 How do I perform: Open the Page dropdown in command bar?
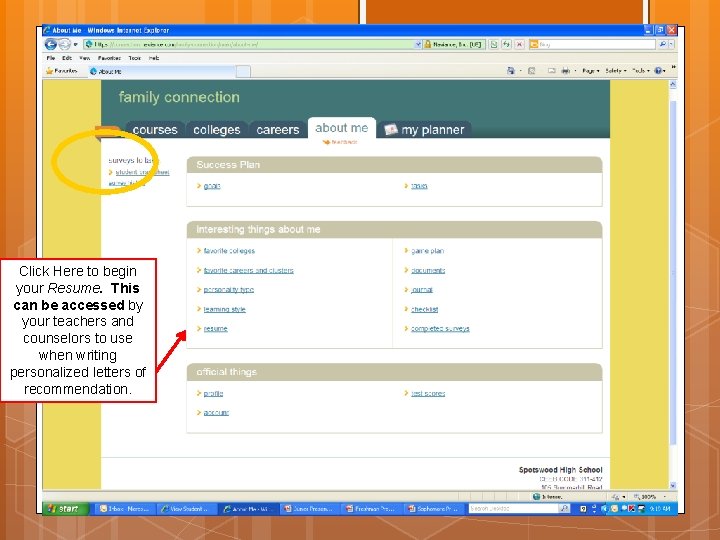tap(591, 71)
